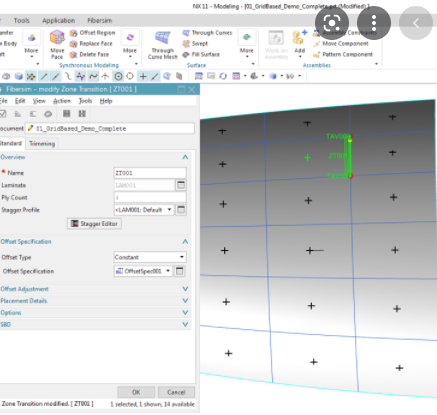This screenshot has width=437, height=415.
Task: Click the Cancel button
Action: (x=176, y=392)
